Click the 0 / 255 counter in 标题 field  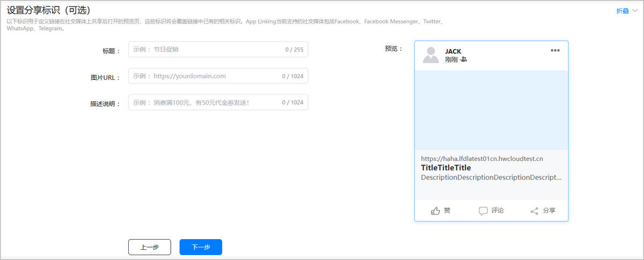(294, 50)
